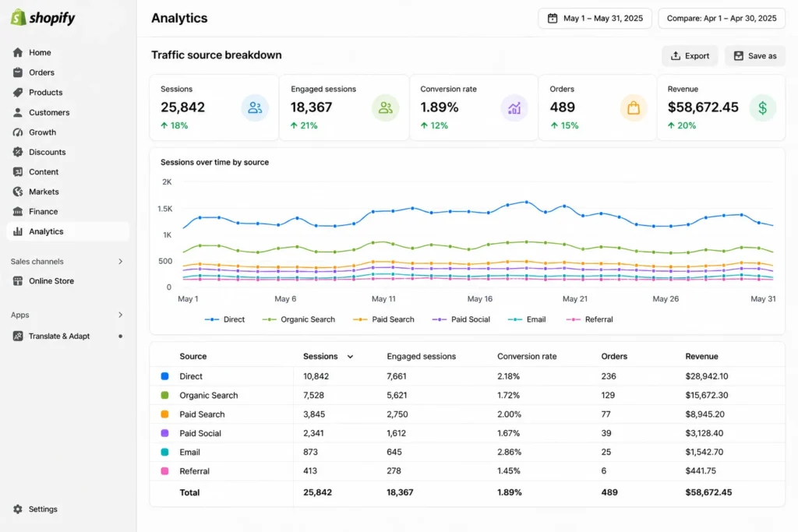Screen dimensions: 798x532
Task: Click the Growth gauge icon
Action: tap(18, 132)
